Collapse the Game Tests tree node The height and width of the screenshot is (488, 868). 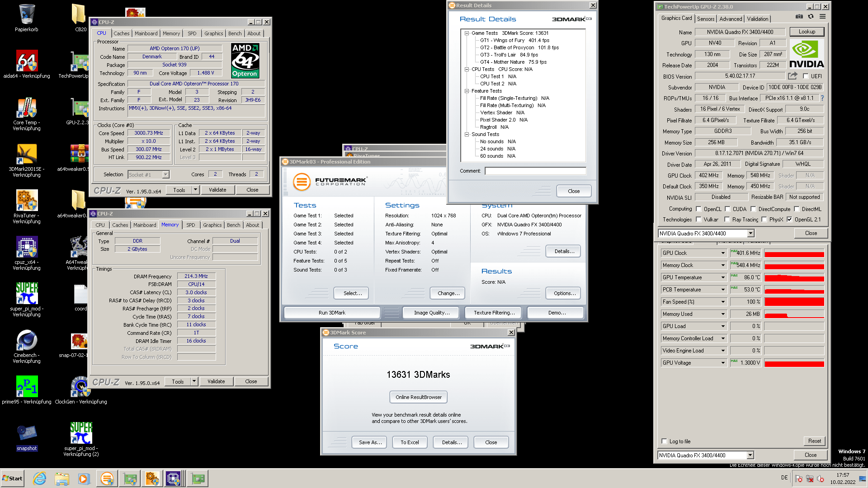467,33
